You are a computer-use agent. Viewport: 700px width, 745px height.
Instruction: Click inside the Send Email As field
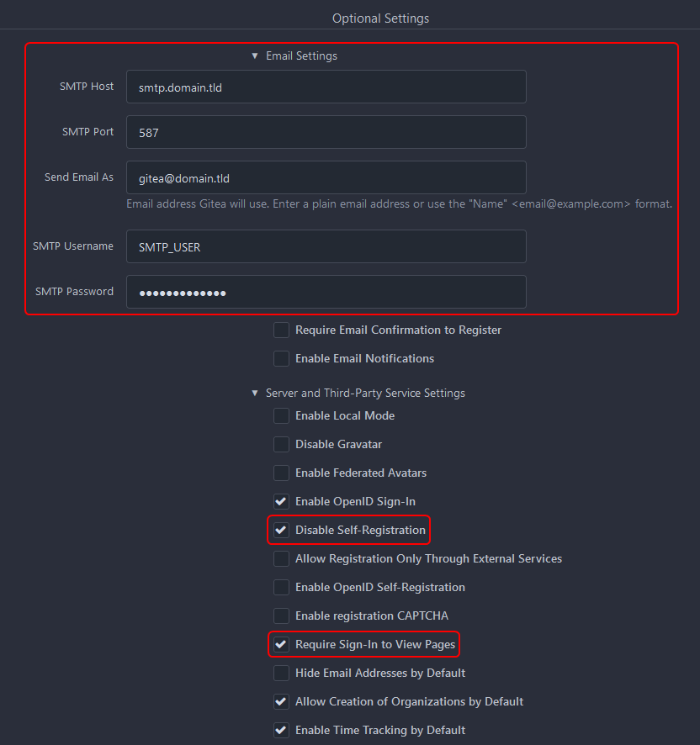(x=326, y=177)
